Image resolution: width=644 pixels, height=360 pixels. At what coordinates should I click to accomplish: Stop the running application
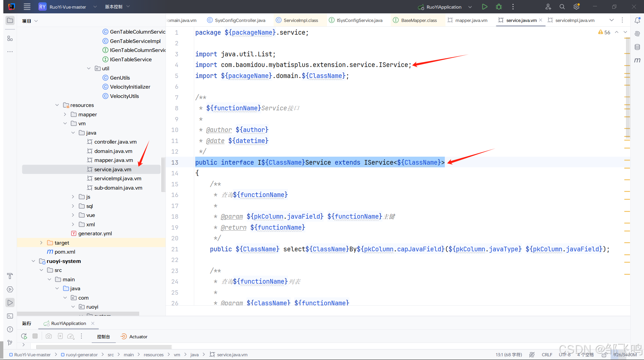tap(35, 336)
